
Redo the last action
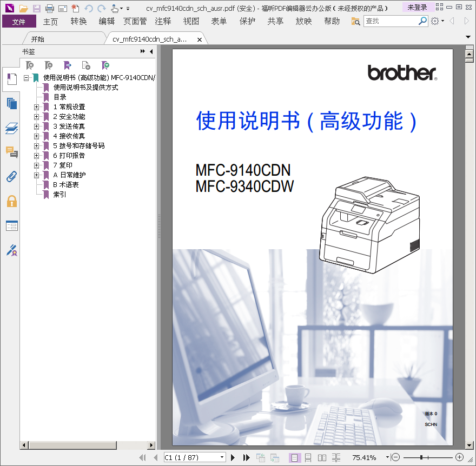[x=101, y=8]
